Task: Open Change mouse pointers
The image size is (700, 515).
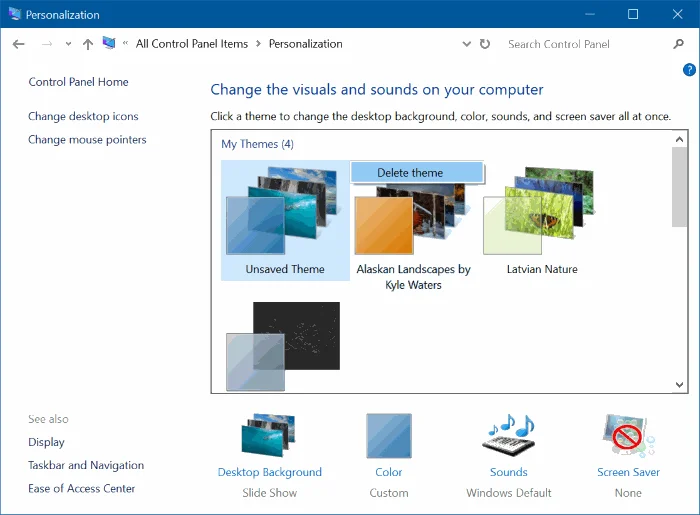Action: click(x=87, y=139)
